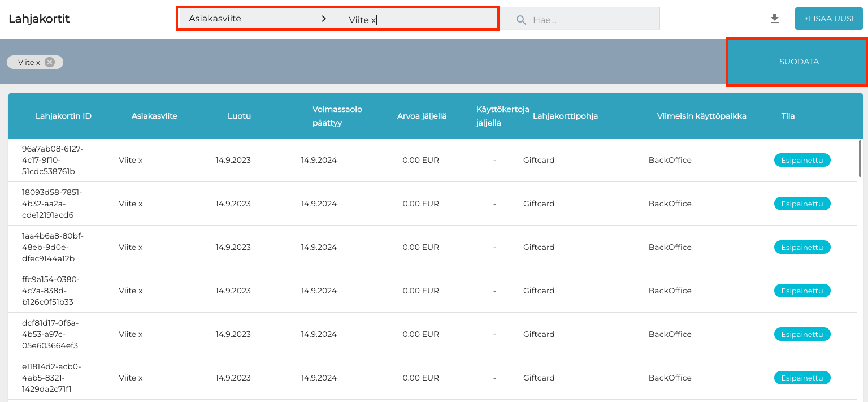Click the Arvoa jäljellä column header
868x402 pixels.
coord(422,116)
